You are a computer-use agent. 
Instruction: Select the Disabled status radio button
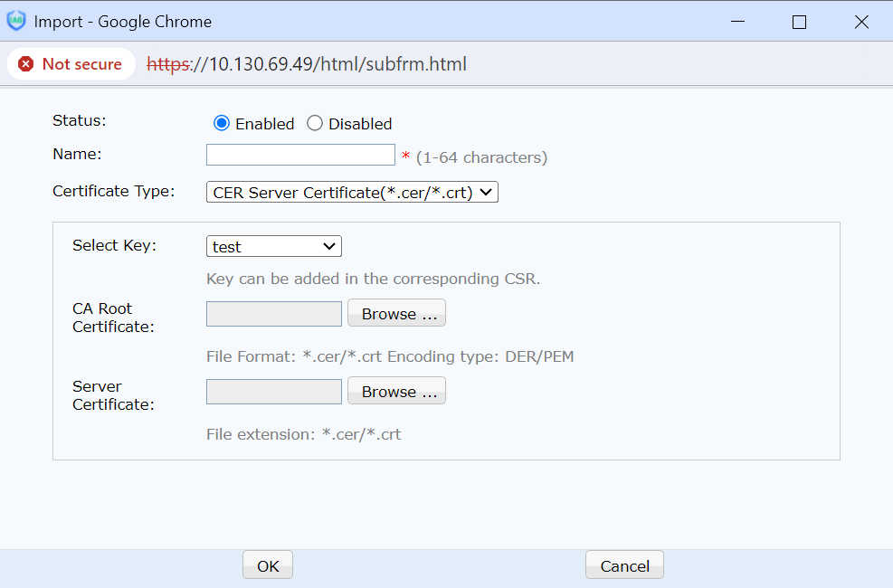pos(315,124)
